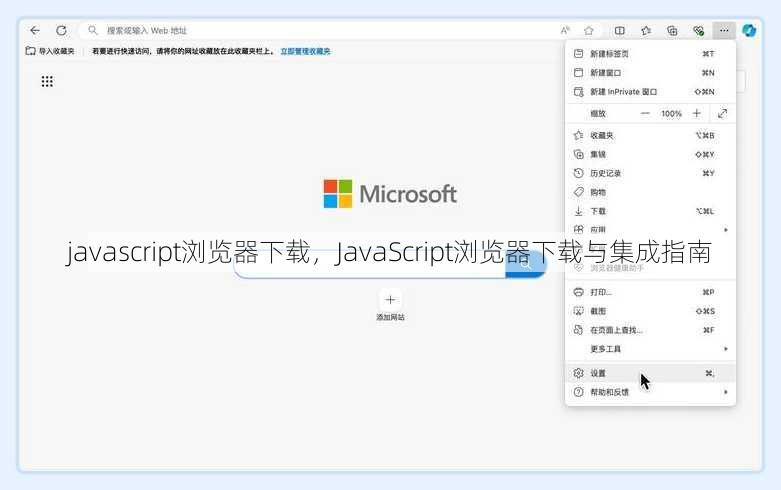This screenshot has height=490, width=781.
Task: Open 购物 shopping menu item
Action: (x=651, y=192)
